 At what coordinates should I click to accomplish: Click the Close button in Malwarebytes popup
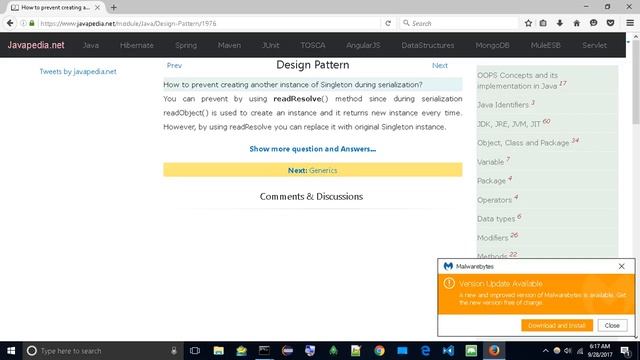[x=612, y=325]
